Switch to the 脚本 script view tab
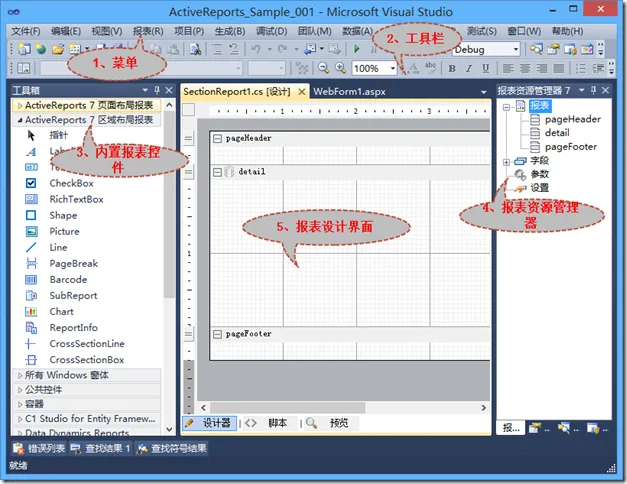The height and width of the screenshot is (484, 627). (270, 423)
